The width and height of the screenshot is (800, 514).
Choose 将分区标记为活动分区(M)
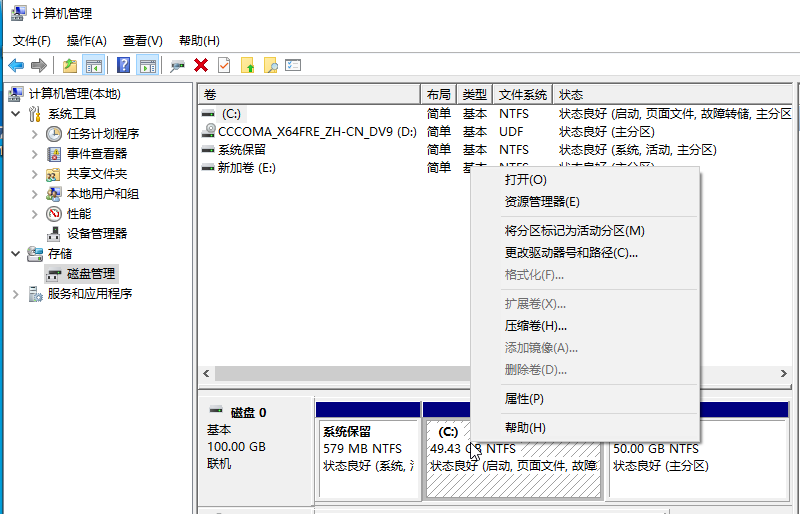pyautogui.click(x=585, y=231)
